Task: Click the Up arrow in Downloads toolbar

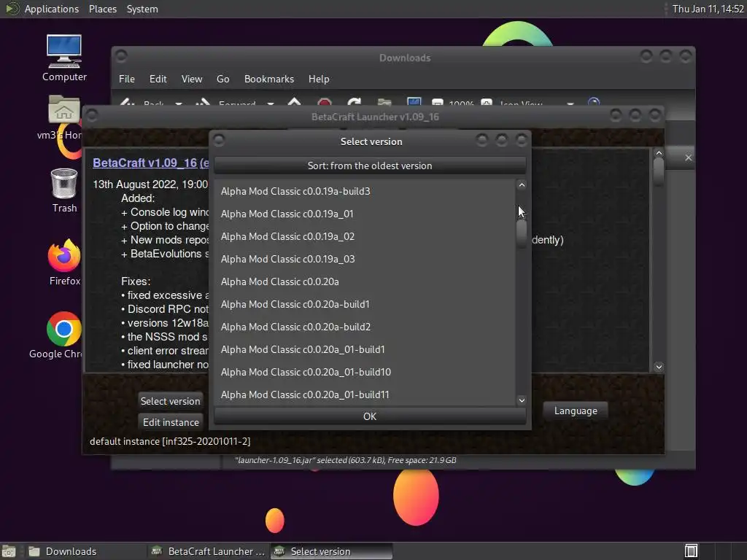Action: click(295, 102)
